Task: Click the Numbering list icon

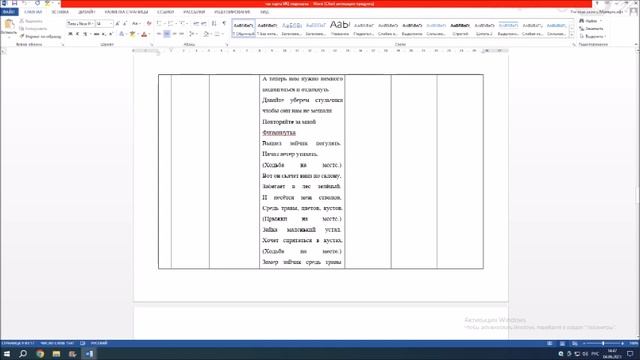Action: pos(171,24)
